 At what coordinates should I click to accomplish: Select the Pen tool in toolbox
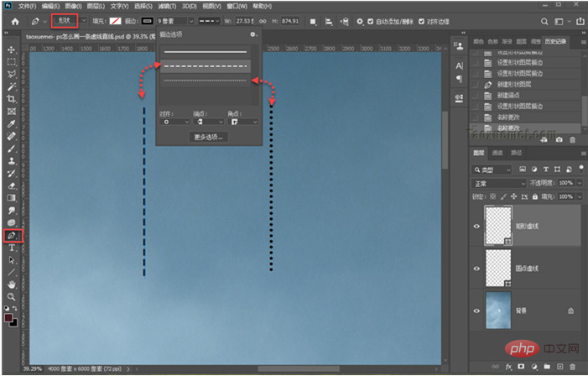12,236
